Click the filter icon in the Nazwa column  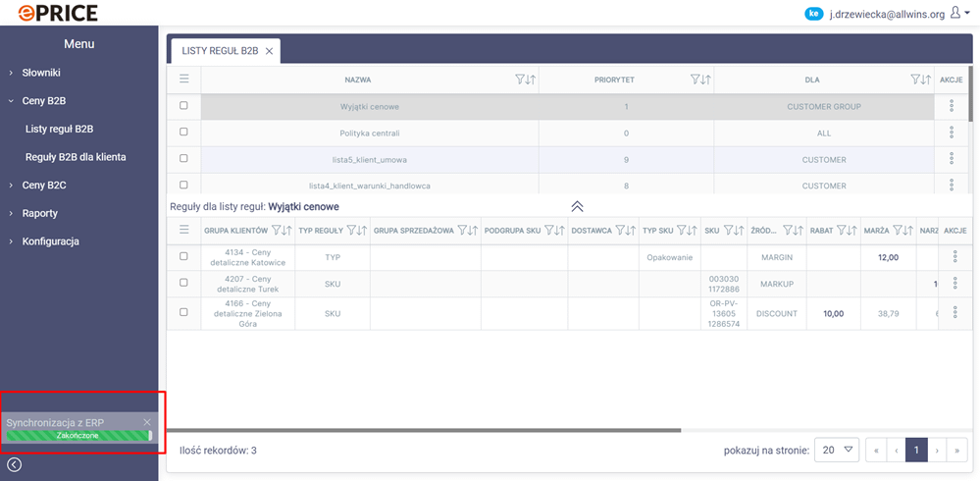click(x=520, y=80)
